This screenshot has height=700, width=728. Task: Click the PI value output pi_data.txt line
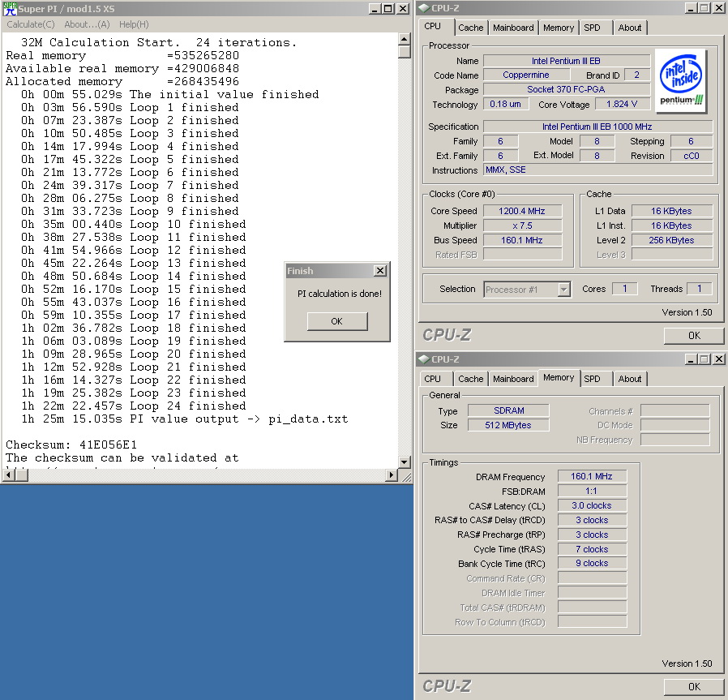point(184,419)
